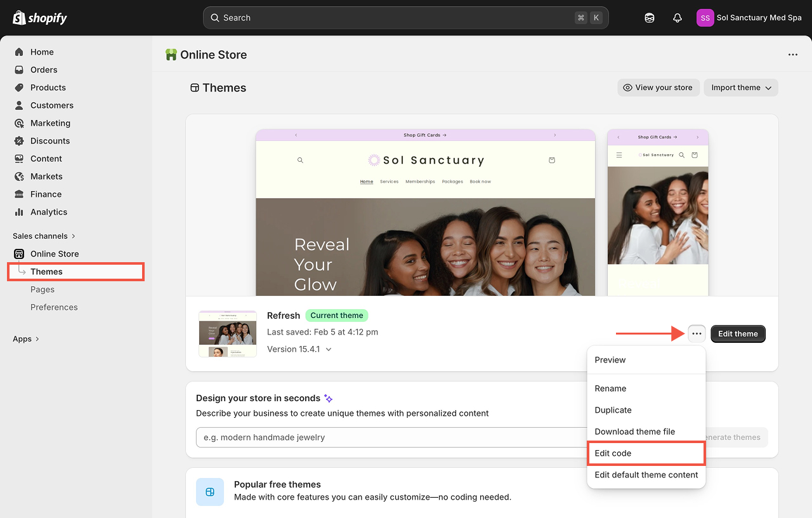812x518 pixels.
Task: Click the hamburger menu in mobile preview
Action: 619,155
